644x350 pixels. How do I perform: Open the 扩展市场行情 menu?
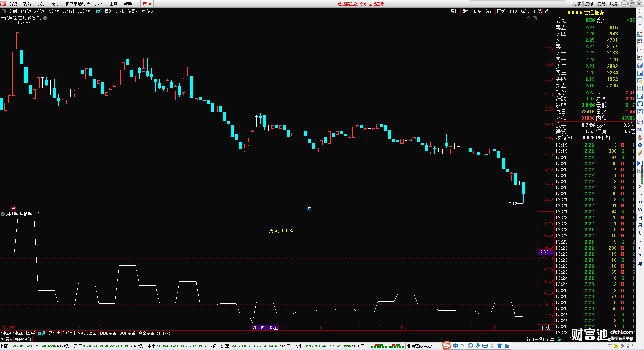(78, 4)
